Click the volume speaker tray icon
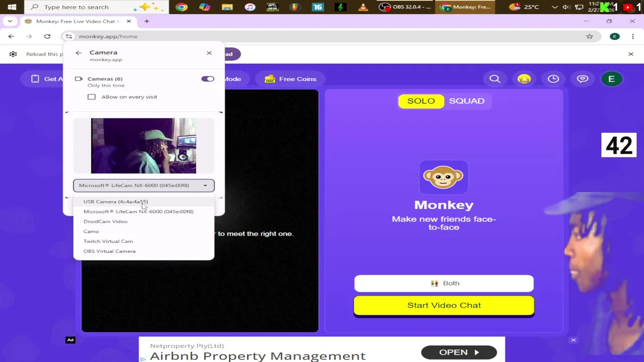The width and height of the screenshot is (644, 362). [x=567, y=7]
